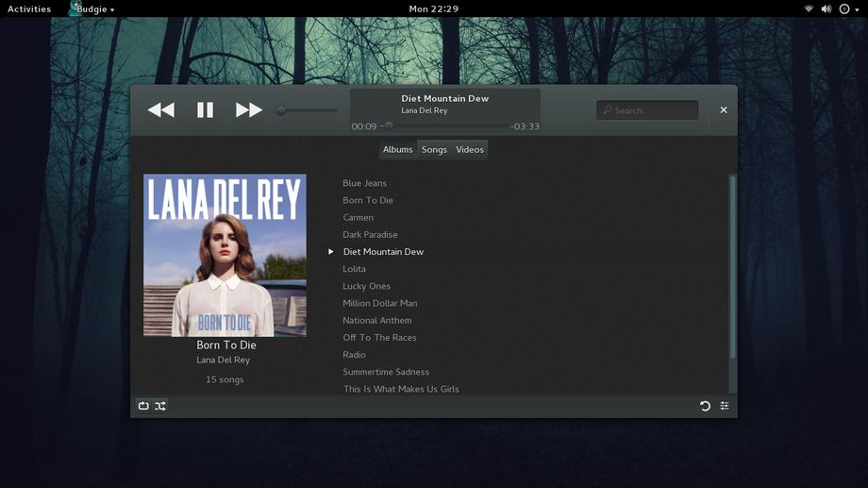The height and width of the screenshot is (488, 868).
Task: Open the clock showing Mon 22:29
Action: [433, 8]
